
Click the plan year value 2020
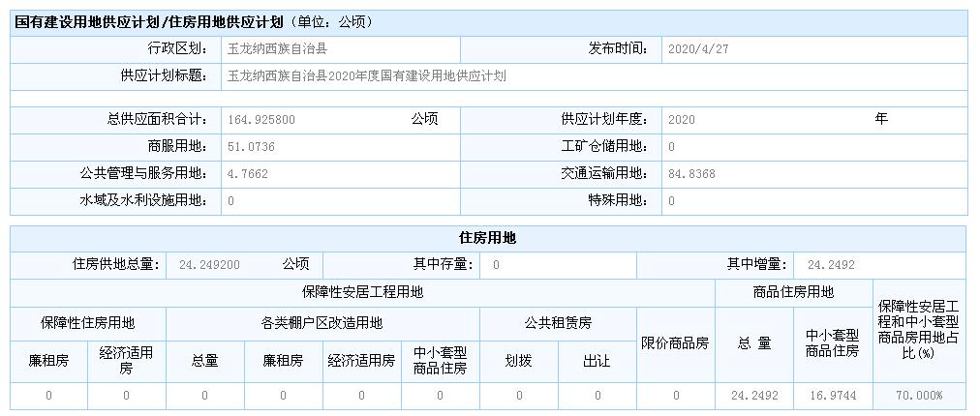(x=681, y=120)
